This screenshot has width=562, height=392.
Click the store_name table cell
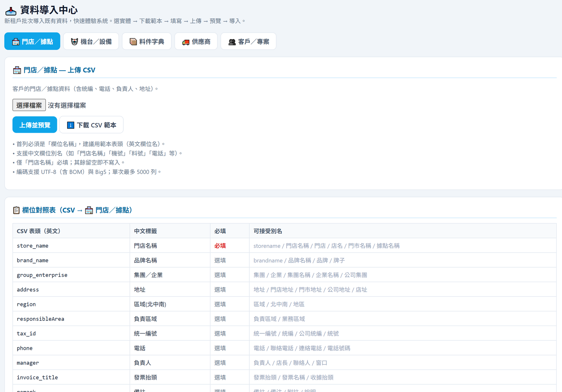point(71,246)
